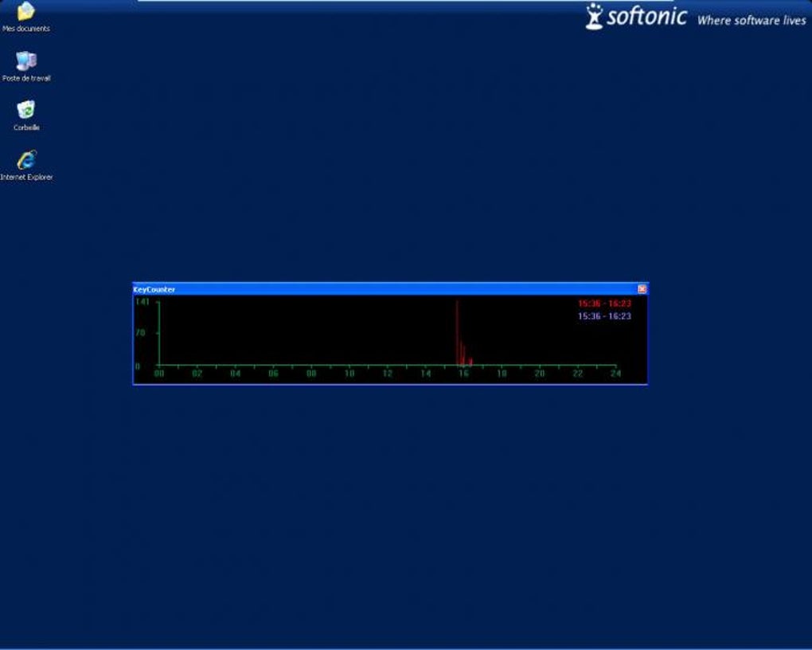Click the red 15:36 - 16:23 time label
The width and height of the screenshot is (812, 650).
pos(604,303)
